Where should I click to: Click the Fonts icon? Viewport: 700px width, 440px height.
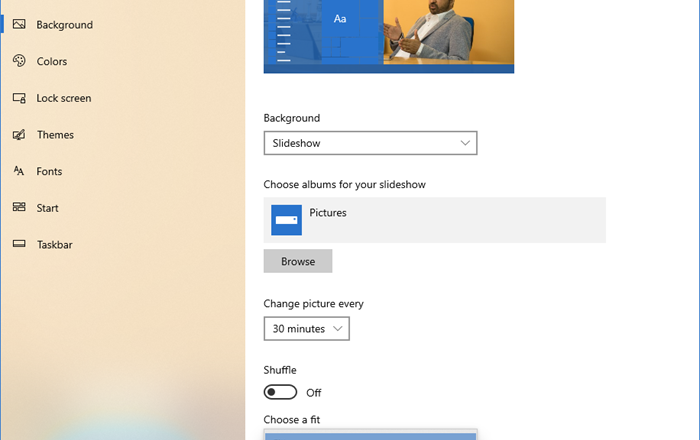click(x=19, y=171)
